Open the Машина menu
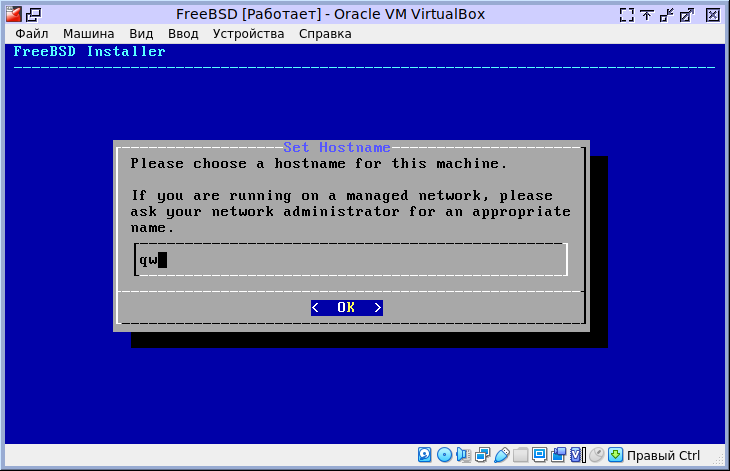The width and height of the screenshot is (730, 471). click(x=88, y=34)
